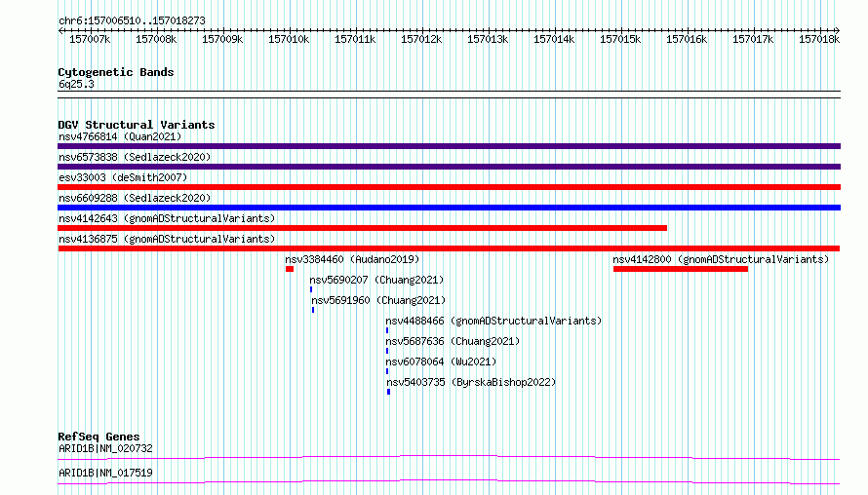868x495 pixels.
Task: Open nsv6609288 (Sedlazeck2020) variant label
Action: click(x=135, y=198)
